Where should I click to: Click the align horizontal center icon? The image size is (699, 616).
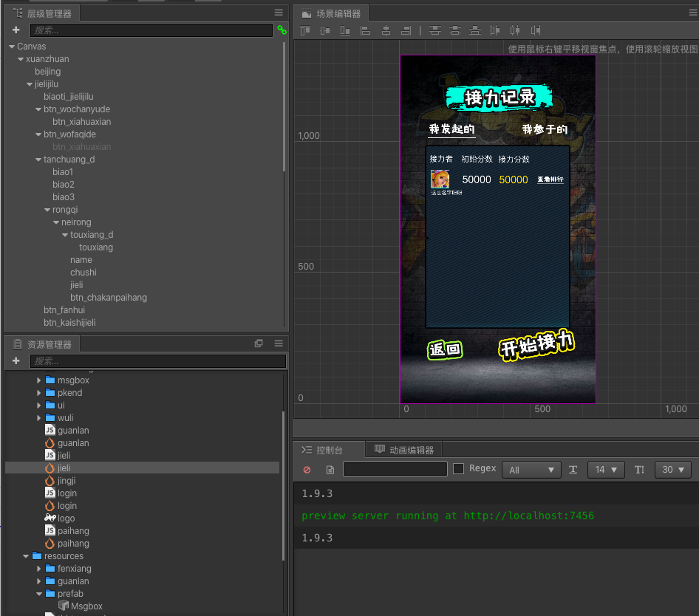(x=386, y=30)
